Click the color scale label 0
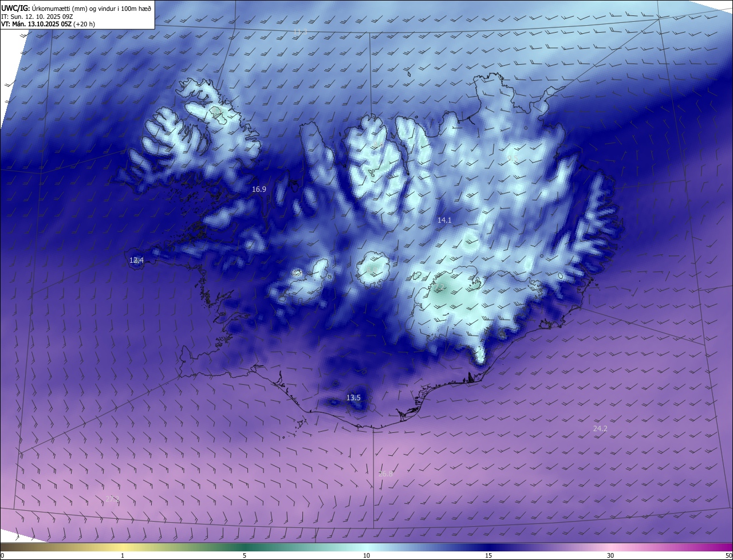This screenshot has width=733, height=560. 2,555
